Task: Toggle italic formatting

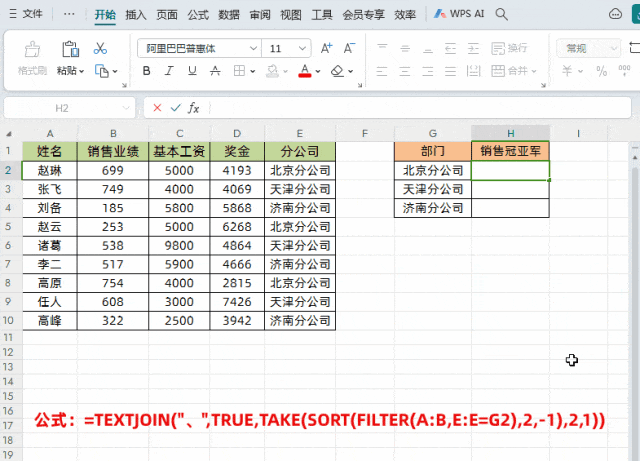Action: coord(169,71)
